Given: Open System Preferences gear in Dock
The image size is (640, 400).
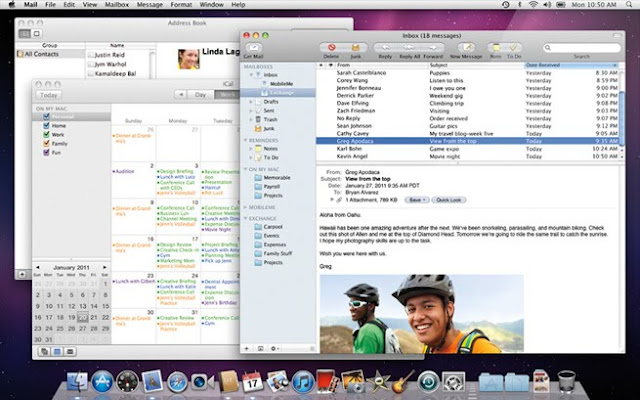Looking at the screenshot, I should pos(453,382).
